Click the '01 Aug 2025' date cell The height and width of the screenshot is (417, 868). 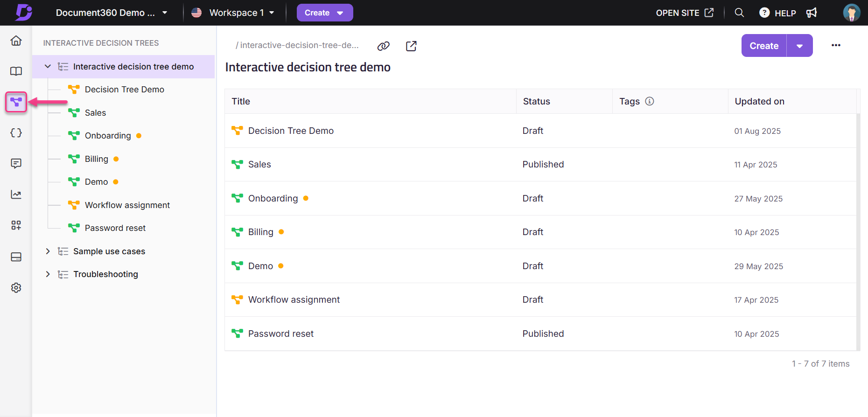(757, 131)
